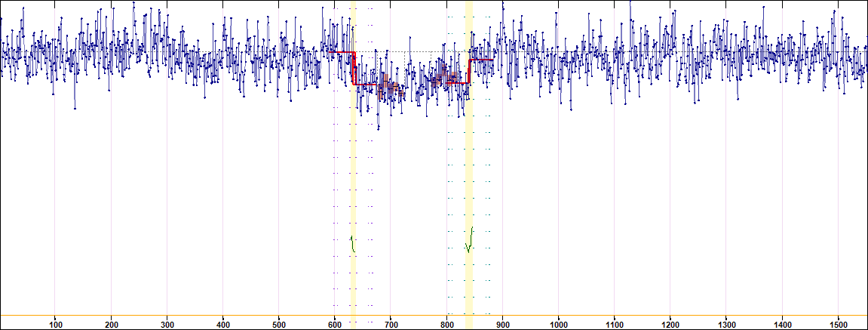This screenshot has height=330, width=868.
Task: Click the x-axis label 1100
Action: 614,324
